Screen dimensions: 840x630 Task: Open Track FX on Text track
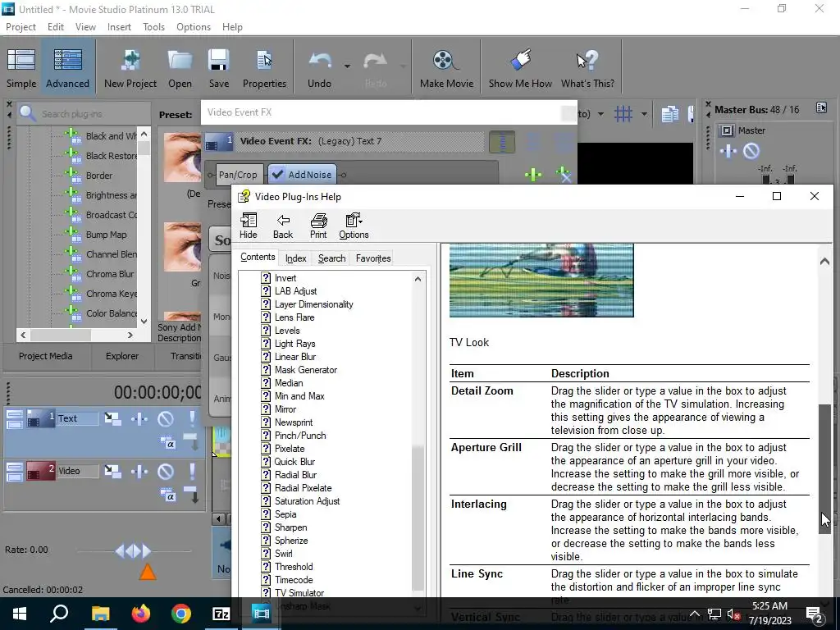click(139, 418)
